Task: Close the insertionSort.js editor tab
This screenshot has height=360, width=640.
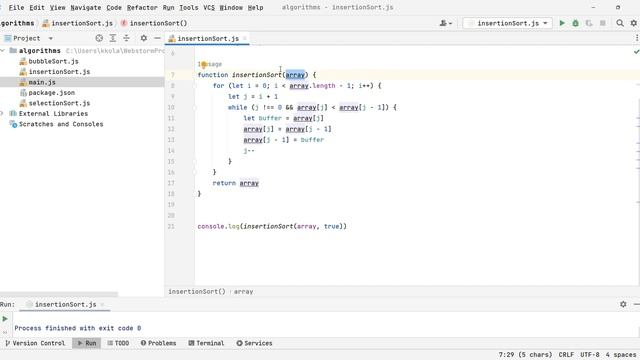Action: [x=245, y=38]
